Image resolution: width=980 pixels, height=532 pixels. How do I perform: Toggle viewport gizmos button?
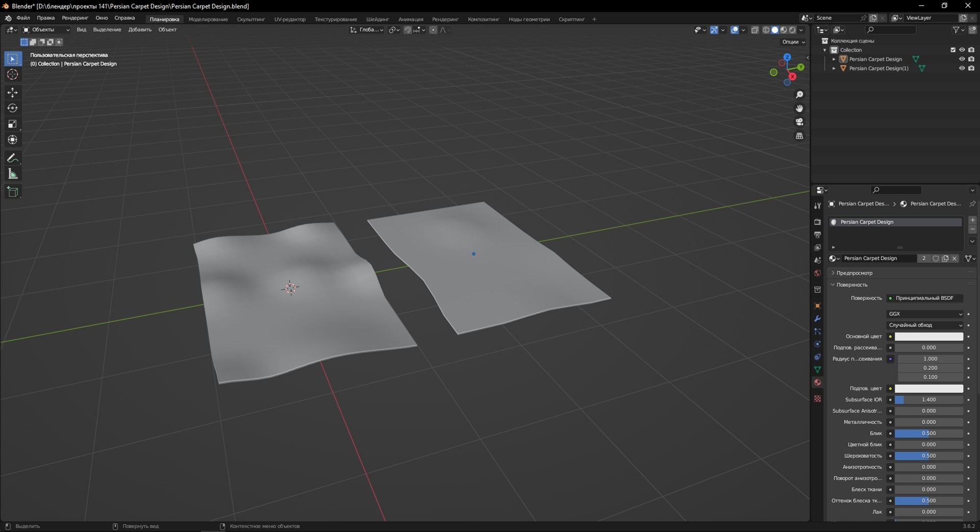click(x=714, y=30)
